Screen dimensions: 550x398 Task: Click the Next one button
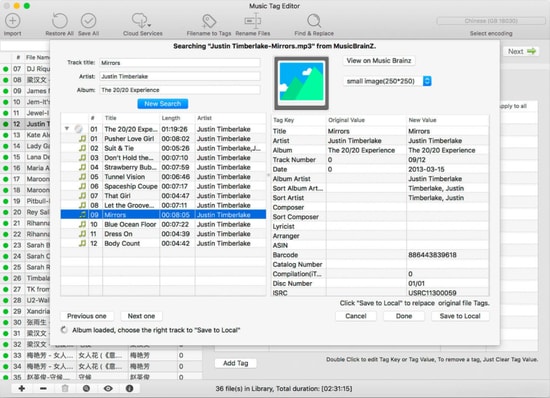[x=141, y=316]
